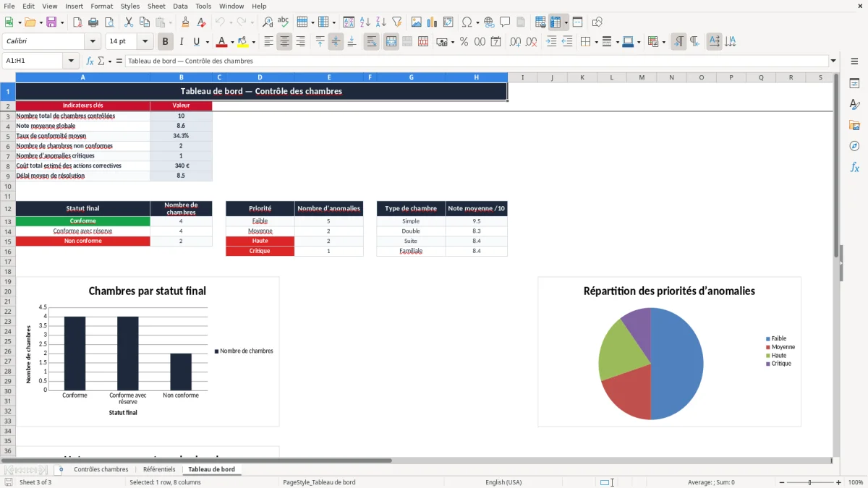Open the Function Wizard next to the formula bar
The image size is (868, 488).
click(x=90, y=61)
